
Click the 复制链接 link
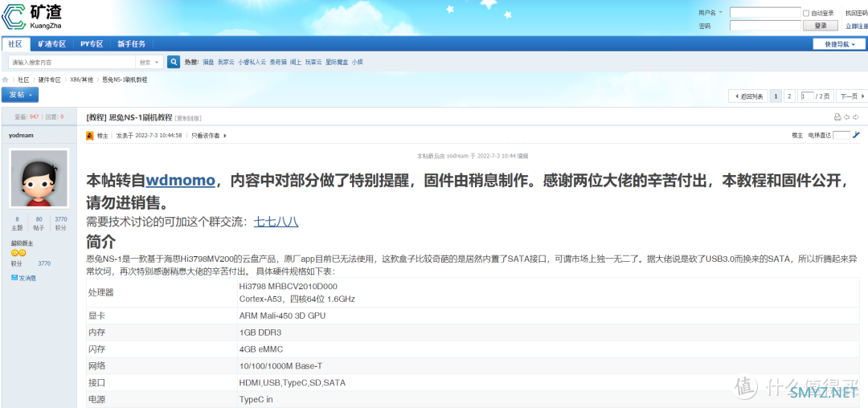[x=188, y=118]
